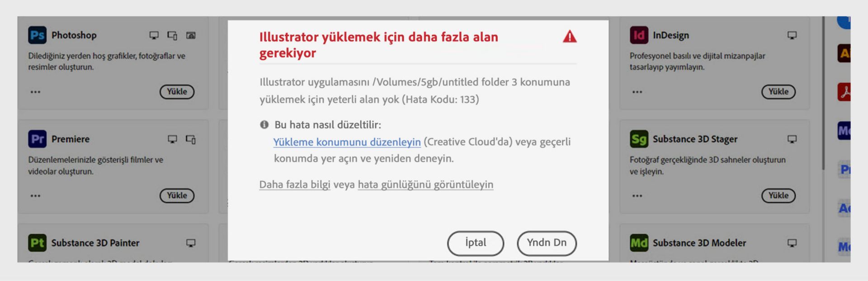Click the dark blue Me icon in sidebar
This screenshot has width=868, height=281.
844,131
